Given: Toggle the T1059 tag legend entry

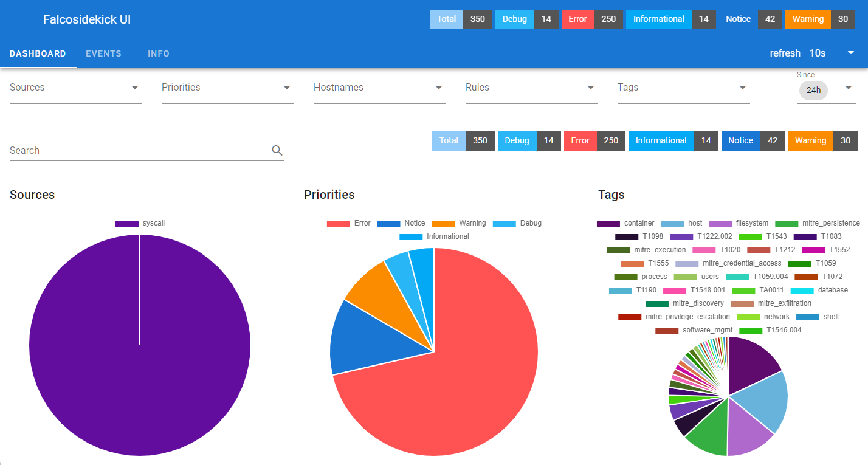Looking at the screenshot, I should tap(812, 263).
